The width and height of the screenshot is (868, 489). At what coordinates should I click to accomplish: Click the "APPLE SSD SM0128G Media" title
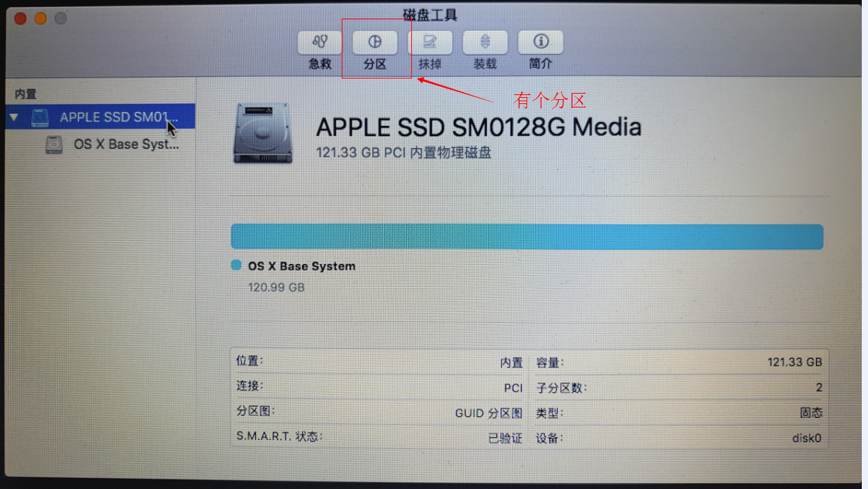tap(479, 127)
